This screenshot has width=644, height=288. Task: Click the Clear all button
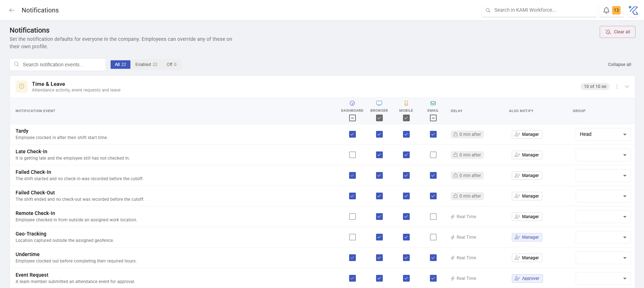[617, 32]
